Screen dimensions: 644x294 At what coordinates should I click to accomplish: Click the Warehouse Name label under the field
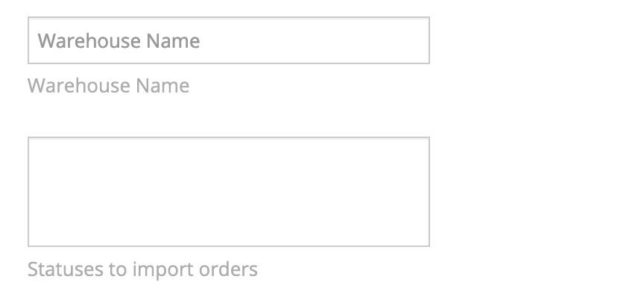pos(108,86)
